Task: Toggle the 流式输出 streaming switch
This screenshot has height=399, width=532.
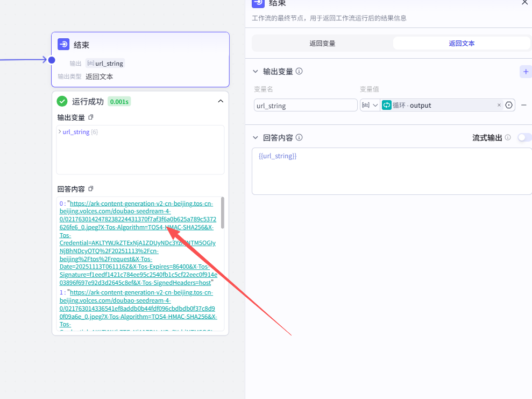Action: [524, 138]
